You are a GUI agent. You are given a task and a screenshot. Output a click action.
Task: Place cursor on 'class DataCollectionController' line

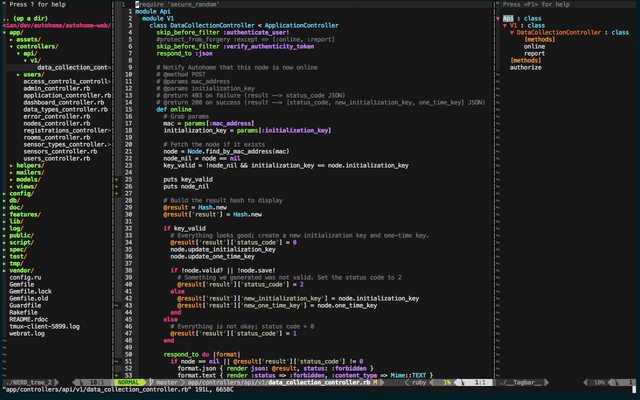pos(244,25)
